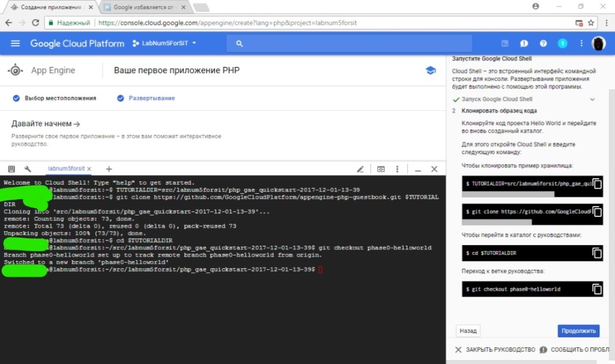Image resolution: width=615 pixels, height=364 pixels.
Task: Open the Chrome three-dot menu
Action: click(606, 22)
